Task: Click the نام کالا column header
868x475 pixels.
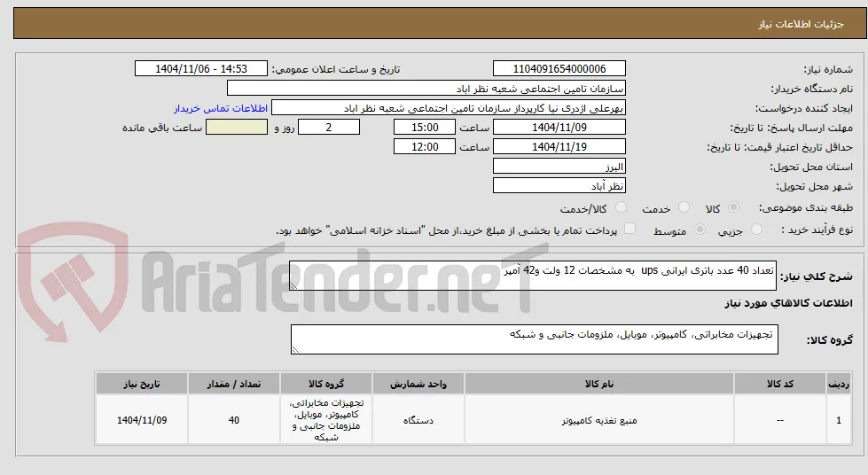Action: point(599,384)
